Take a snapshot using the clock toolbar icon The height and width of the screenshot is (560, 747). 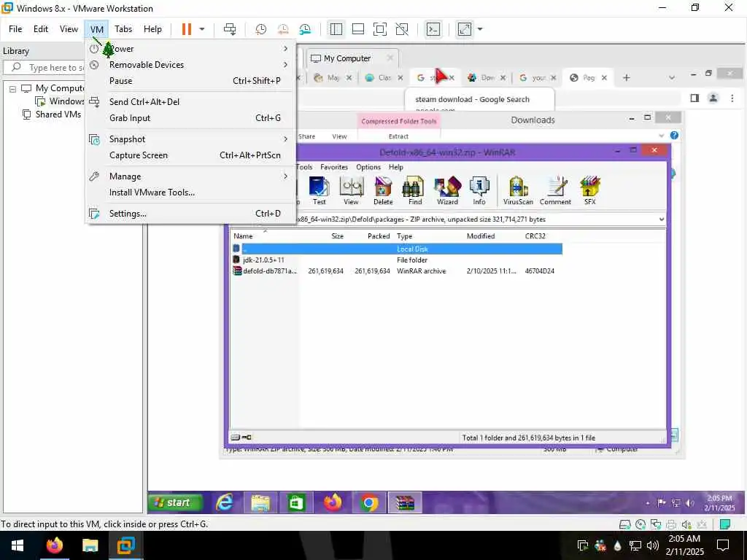pos(260,29)
